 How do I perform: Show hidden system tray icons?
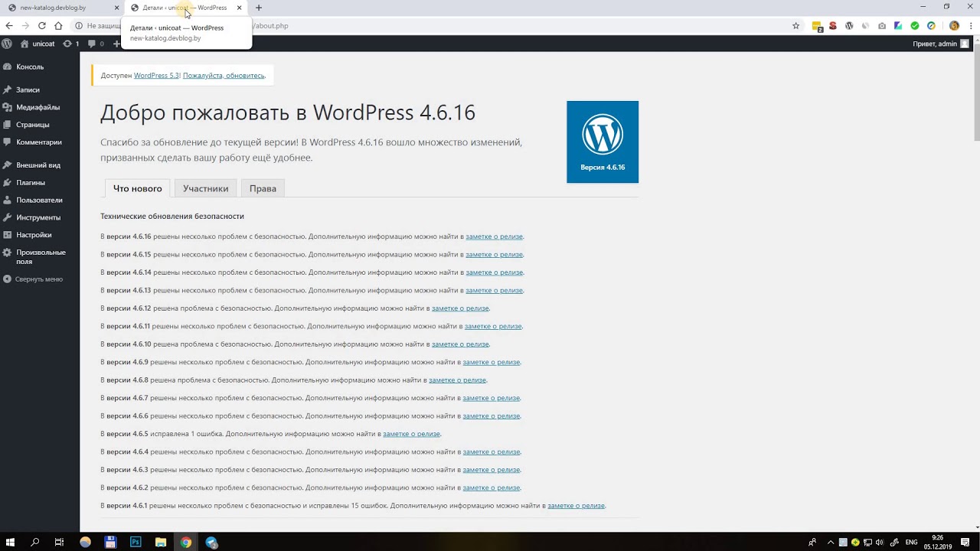[831, 542]
